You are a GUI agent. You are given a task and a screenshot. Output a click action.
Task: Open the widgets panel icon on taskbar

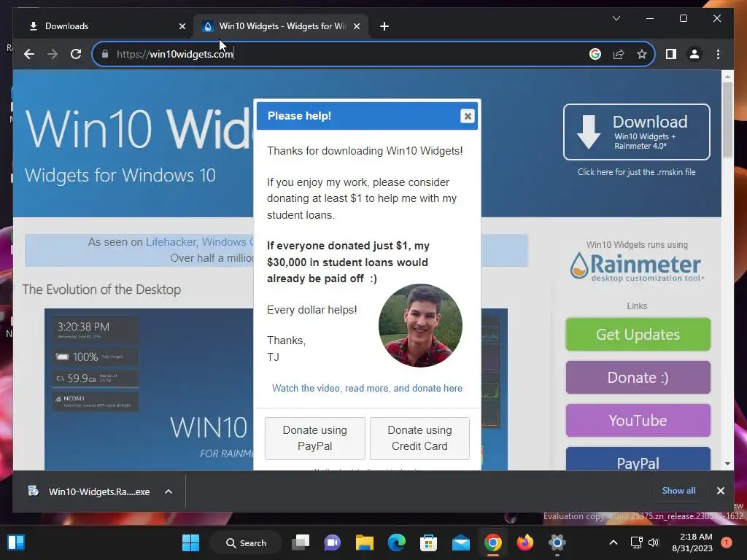[16, 542]
